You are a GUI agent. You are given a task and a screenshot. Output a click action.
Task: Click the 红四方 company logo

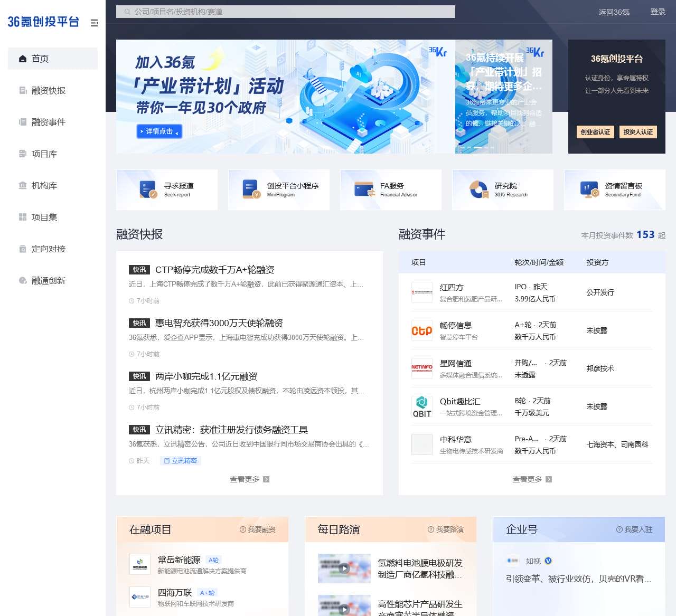coord(422,292)
